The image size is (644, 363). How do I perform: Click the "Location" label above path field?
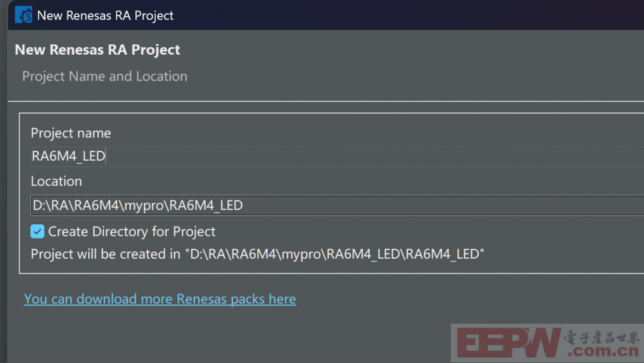pos(56,181)
